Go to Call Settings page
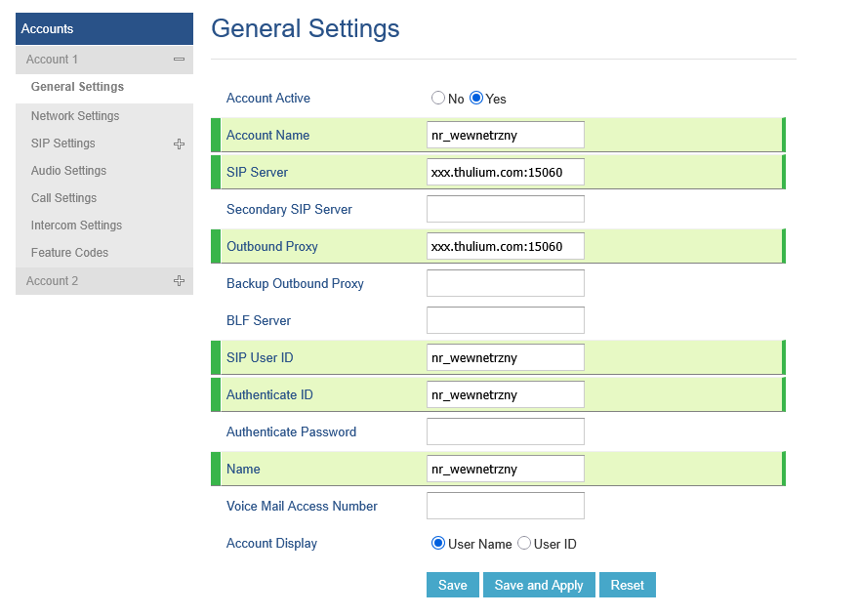Image resolution: width=860 pixels, height=616 pixels. point(63,198)
